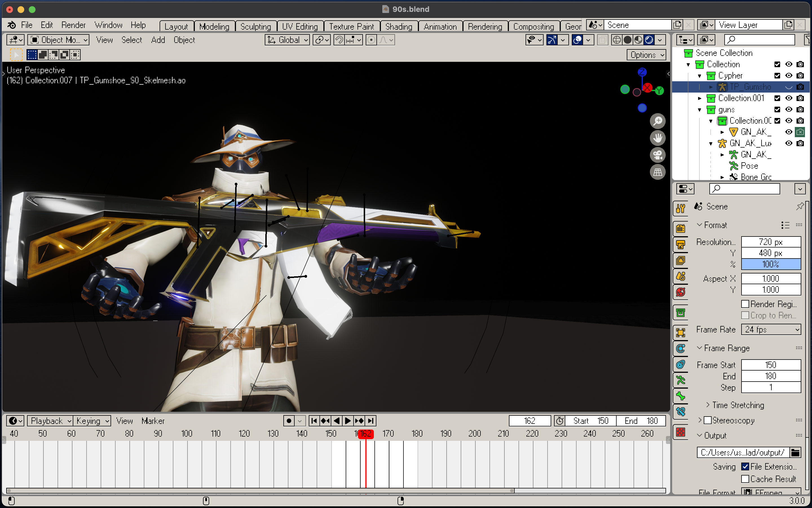Click the Blender logo menu
812x508 pixels.
click(11, 25)
